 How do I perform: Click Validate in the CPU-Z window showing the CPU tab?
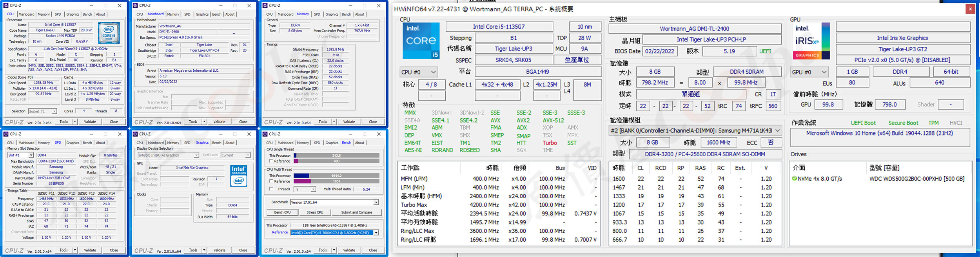(x=90, y=121)
